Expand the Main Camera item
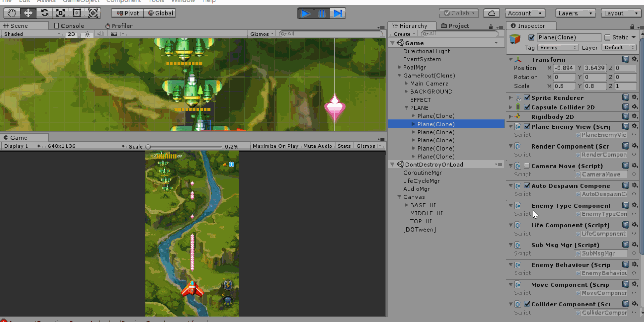Viewport: 644px width, 322px height. tap(406, 83)
